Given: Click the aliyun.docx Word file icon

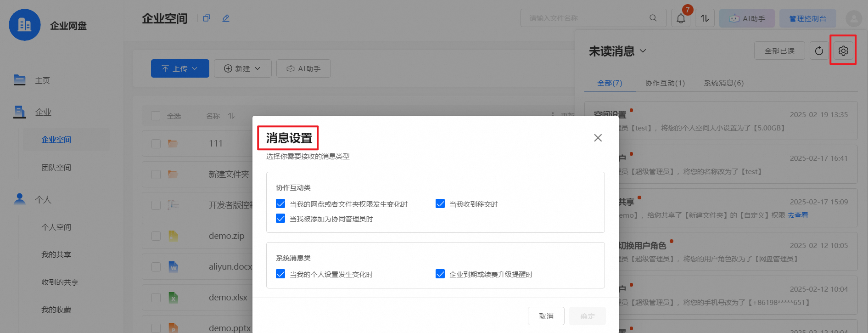Looking at the screenshot, I should click(x=173, y=266).
